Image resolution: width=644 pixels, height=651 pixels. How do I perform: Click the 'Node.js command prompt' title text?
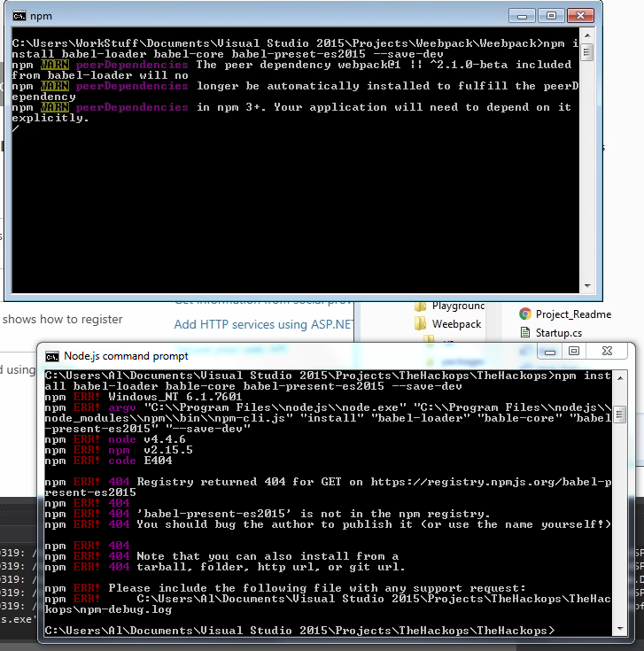(x=126, y=356)
